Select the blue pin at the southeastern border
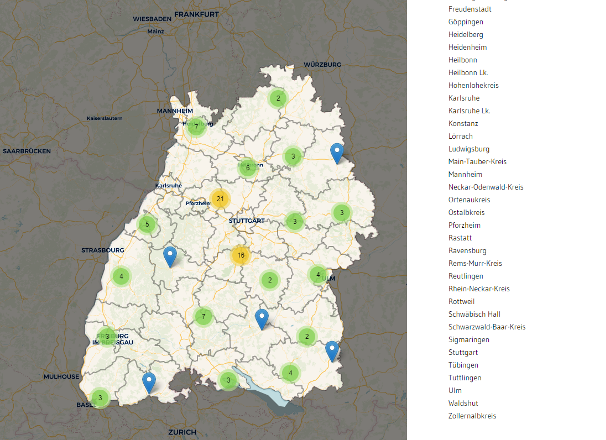606x440 pixels. [x=332, y=350]
